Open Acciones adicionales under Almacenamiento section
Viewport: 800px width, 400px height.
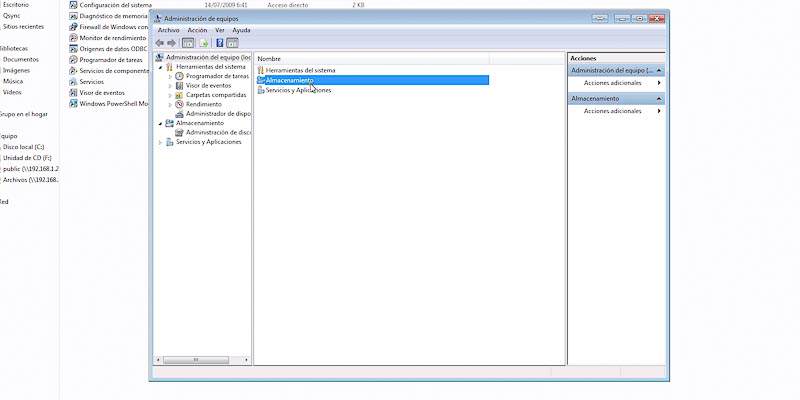(x=616, y=111)
